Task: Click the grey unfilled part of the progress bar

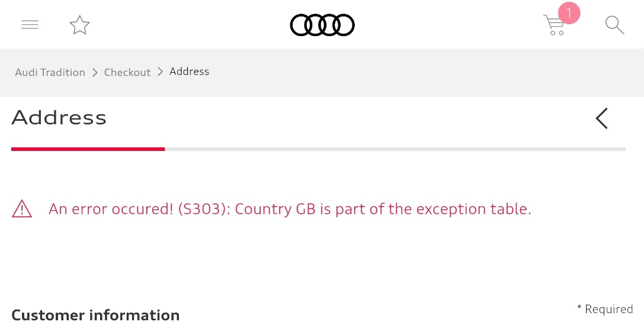Action: pos(395,149)
